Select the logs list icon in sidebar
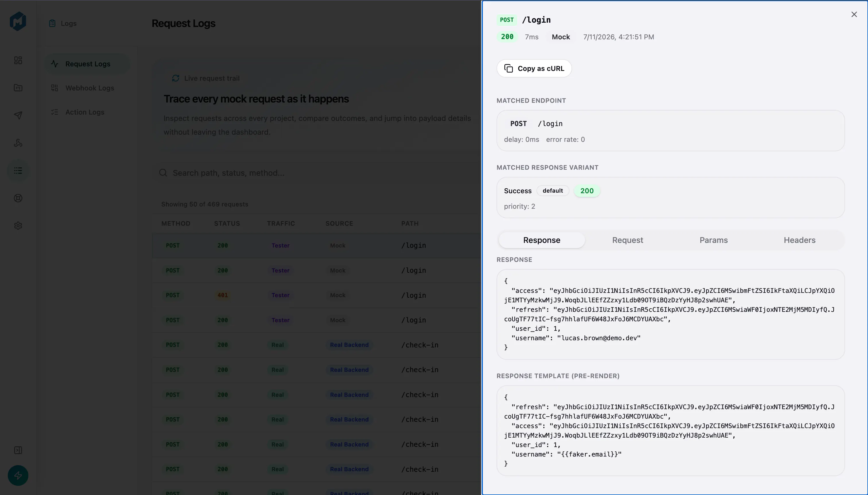 tap(18, 171)
